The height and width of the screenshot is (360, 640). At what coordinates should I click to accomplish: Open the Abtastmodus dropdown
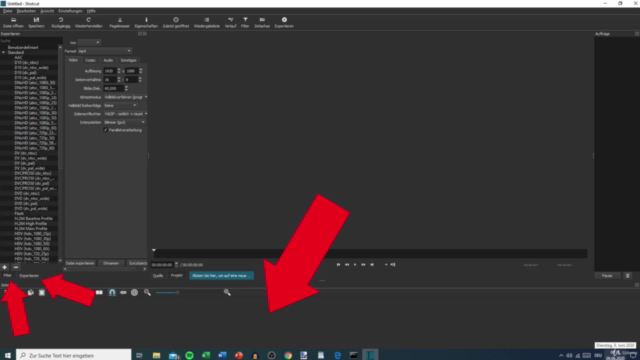(125, 97)
